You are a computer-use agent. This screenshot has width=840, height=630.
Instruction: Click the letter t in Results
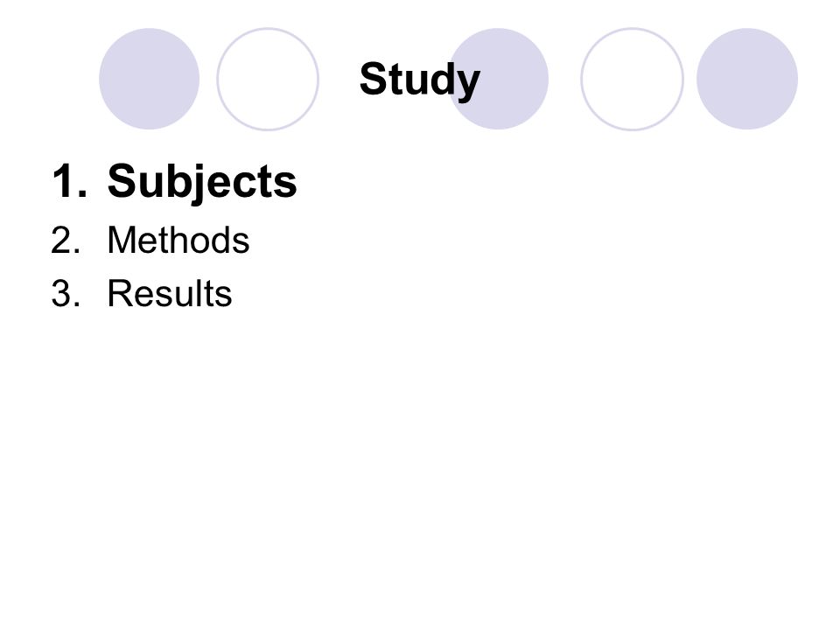[x=215, y=295]
